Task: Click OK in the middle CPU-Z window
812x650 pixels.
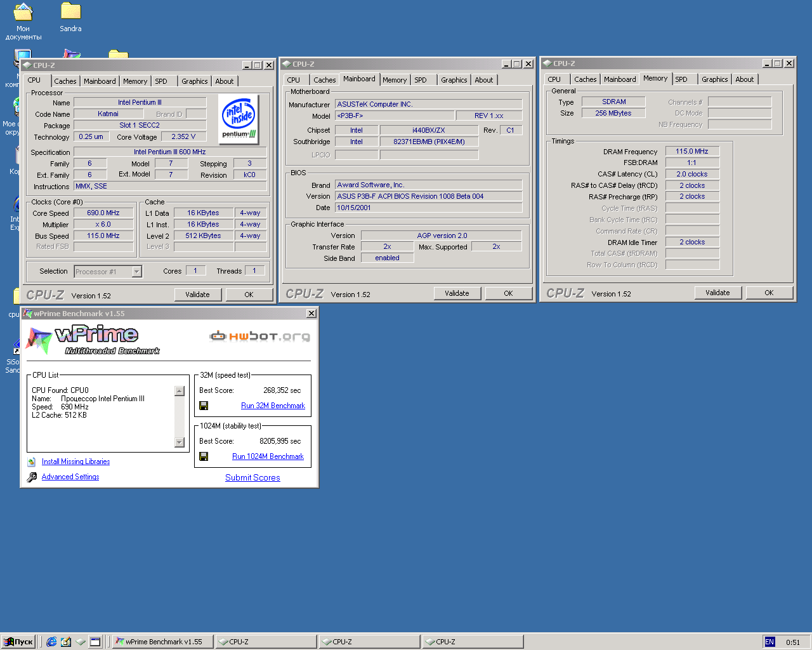Action: pos(508,293)
